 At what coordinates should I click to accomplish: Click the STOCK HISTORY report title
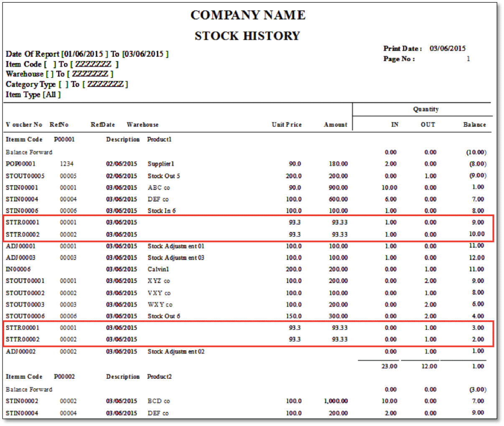tap(247, 36)
